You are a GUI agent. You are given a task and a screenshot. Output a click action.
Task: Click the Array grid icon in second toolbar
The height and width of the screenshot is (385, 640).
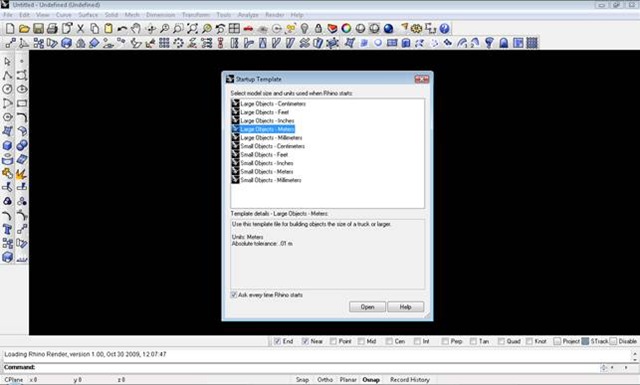164,43
